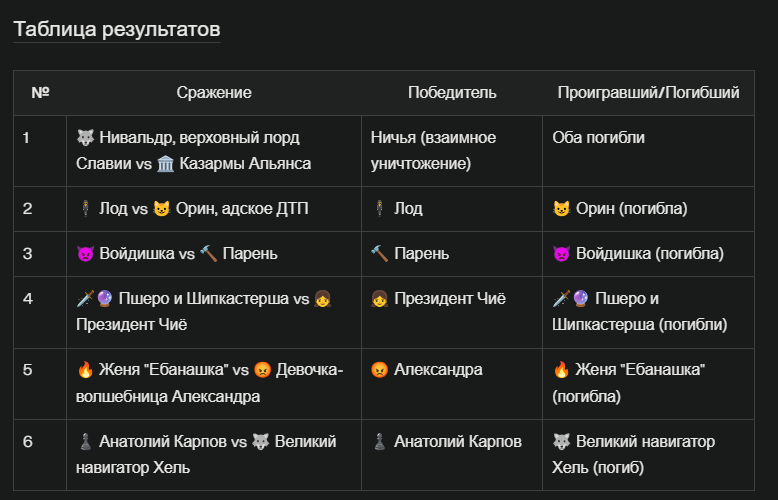Click the chess pawn emoji in winner column
The image size is (778, 500).
[x=380, y=441]
